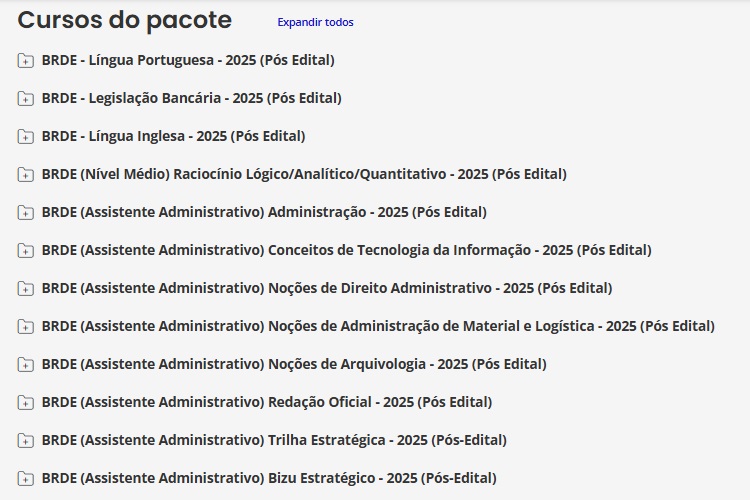The image size is (750, 500).
Task: Select the BRDE Língua Inglesa course title
Action: [174, 136]
